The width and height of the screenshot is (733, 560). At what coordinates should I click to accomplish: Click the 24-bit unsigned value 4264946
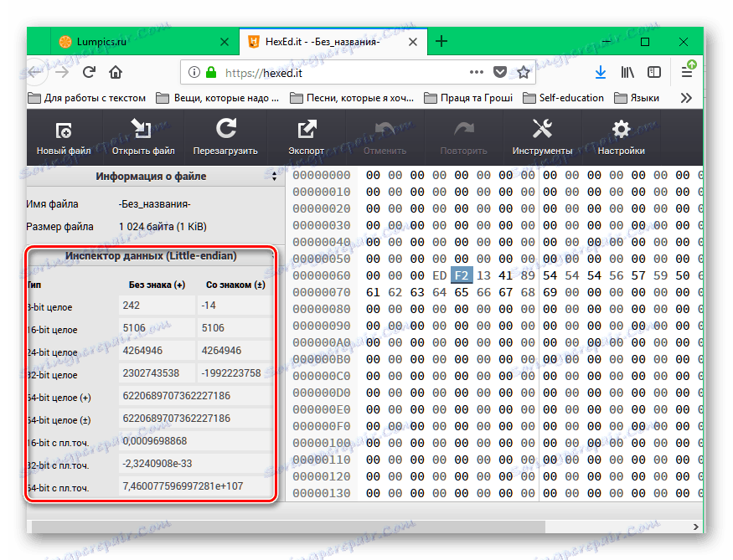pyautogui.click(x=157, y=350)
